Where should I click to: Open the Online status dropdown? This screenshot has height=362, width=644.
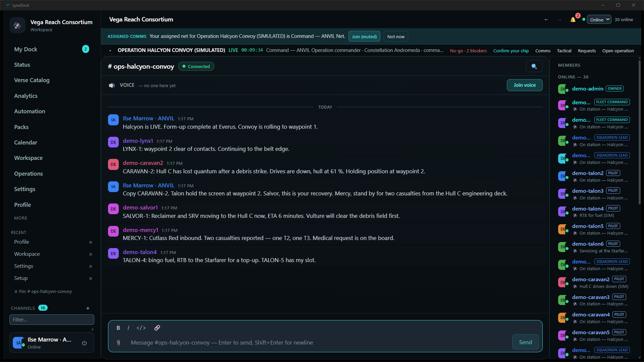[x=599, y=20]
